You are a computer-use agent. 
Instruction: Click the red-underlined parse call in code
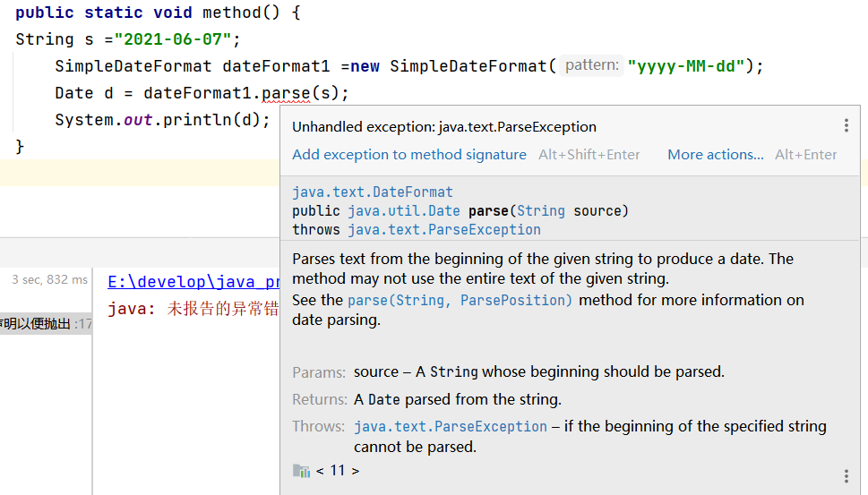pos(286,93)
